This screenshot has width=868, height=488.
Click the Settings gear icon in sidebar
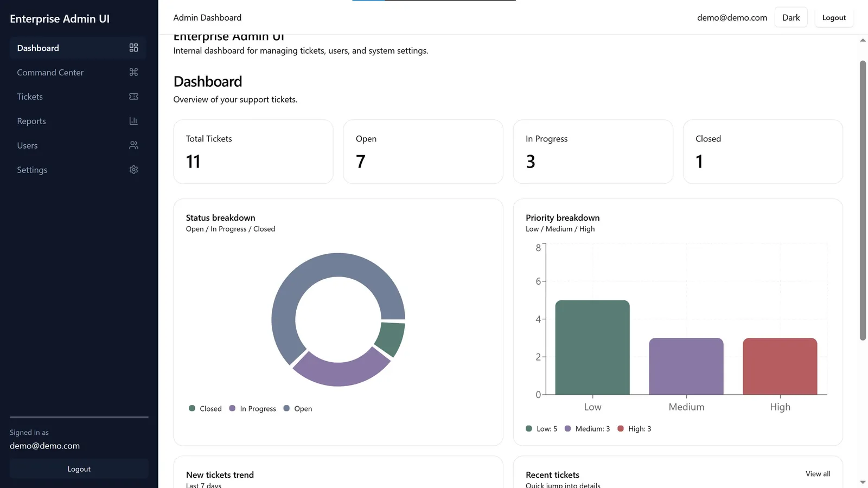pos(133,170)
